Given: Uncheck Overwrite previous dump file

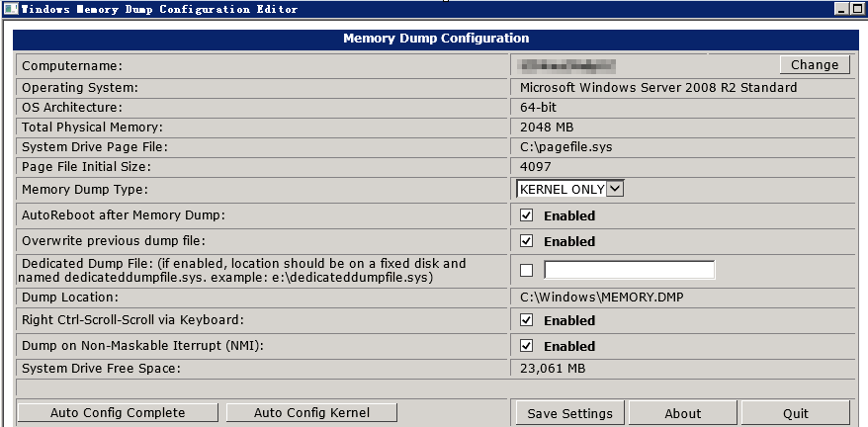Looking at the screenshot, I should [x=527, y=241].
